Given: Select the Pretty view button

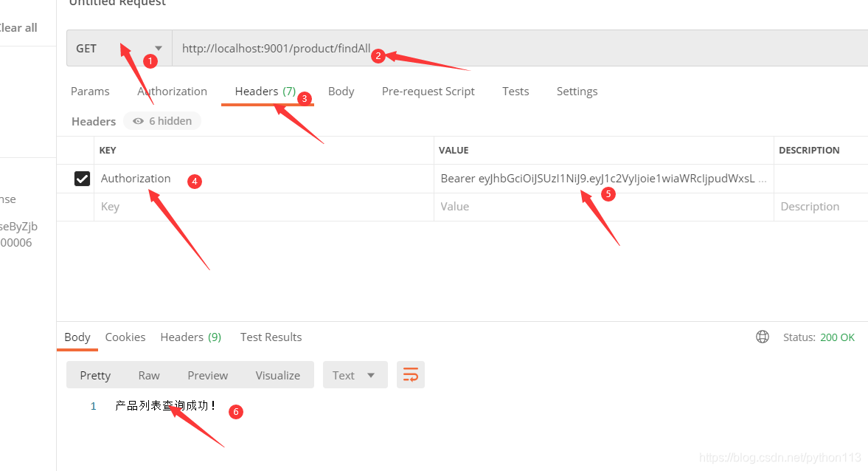Looking at the screenshot, I should click(x=95, y=375).
